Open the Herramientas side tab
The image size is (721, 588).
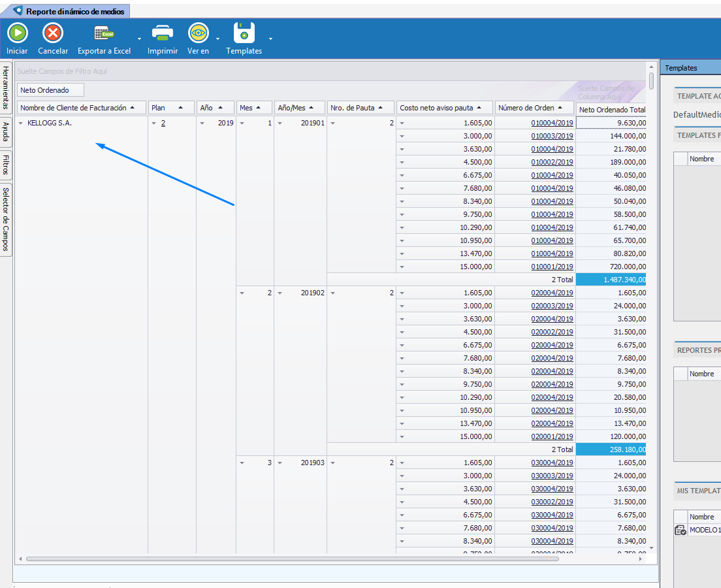(6, 89)
